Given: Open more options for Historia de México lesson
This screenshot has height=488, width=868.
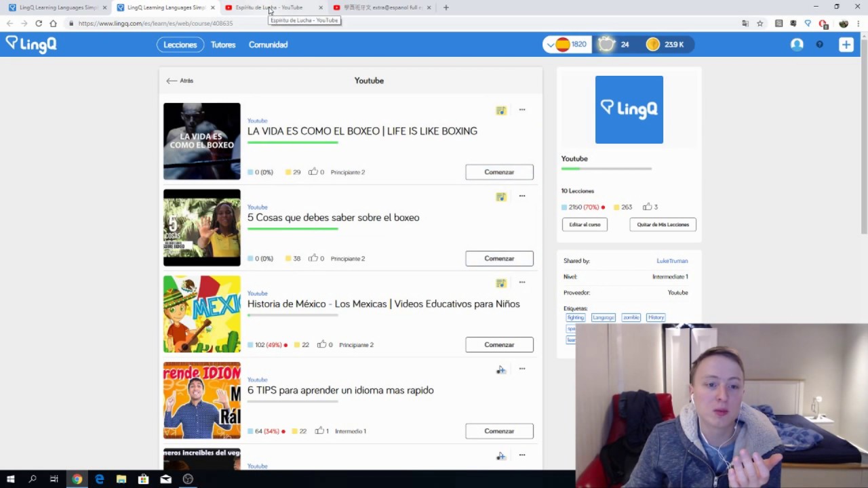Looking at the screenshot, I should tap(522, 283).
